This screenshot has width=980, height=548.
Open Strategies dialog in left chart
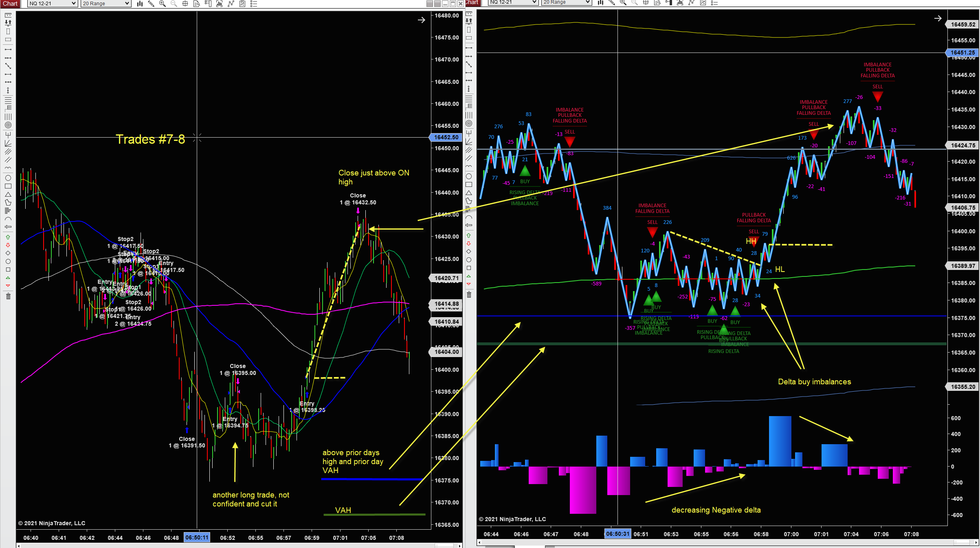coord(242,4)
